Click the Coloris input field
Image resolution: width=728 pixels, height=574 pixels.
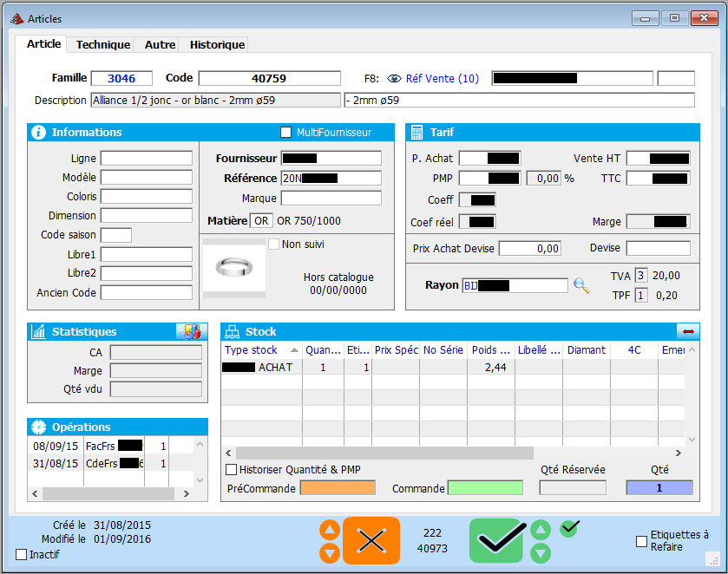[x=147, y=196]
